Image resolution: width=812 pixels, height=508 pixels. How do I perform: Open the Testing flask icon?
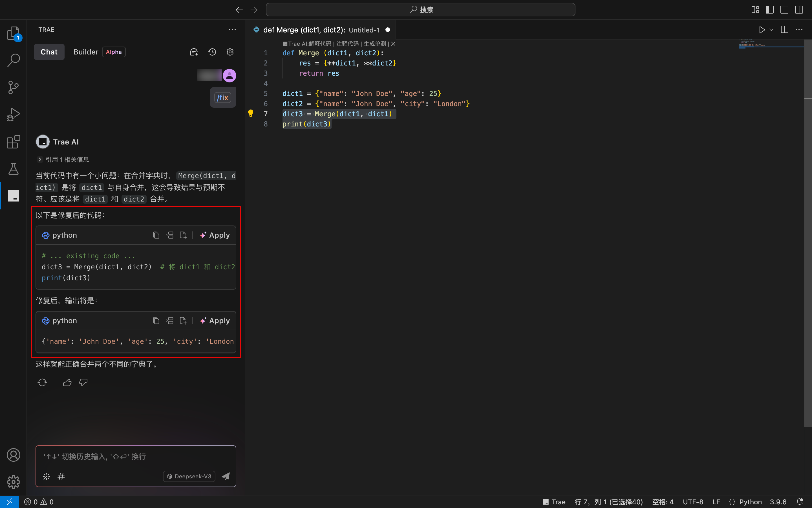[x=14, y=169]
